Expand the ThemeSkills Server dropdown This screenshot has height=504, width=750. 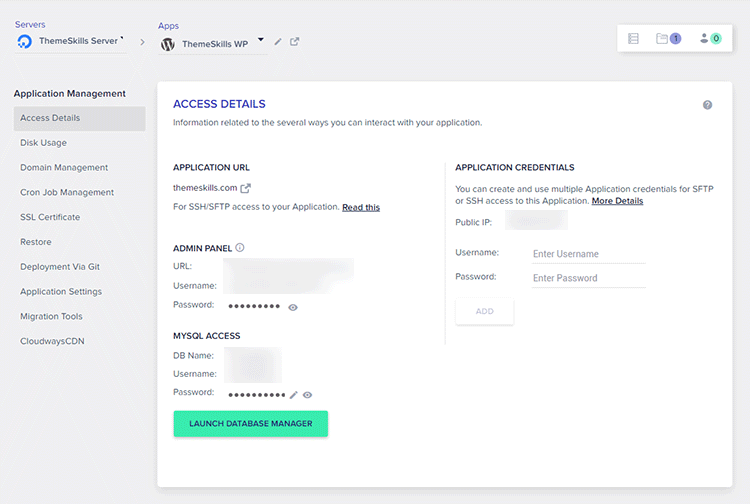click(122, 37)
